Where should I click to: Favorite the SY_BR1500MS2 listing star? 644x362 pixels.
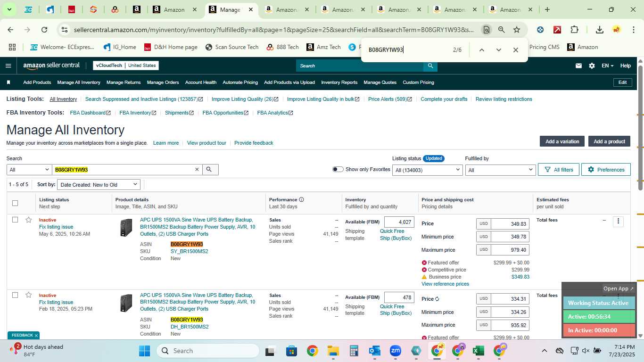[29, 220]
